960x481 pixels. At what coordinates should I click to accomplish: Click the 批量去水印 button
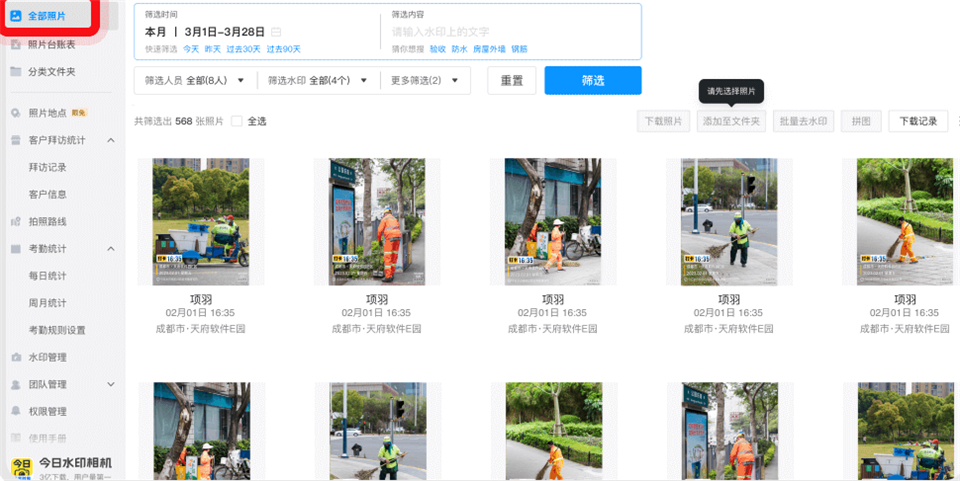[x=803, y=121]
